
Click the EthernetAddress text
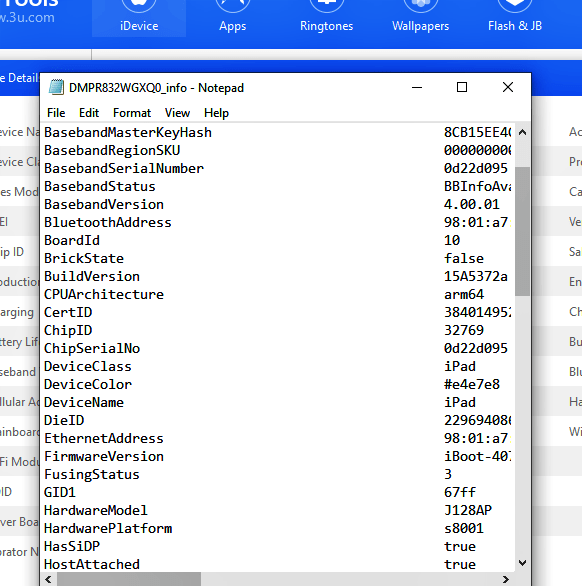tap(104, 438)
